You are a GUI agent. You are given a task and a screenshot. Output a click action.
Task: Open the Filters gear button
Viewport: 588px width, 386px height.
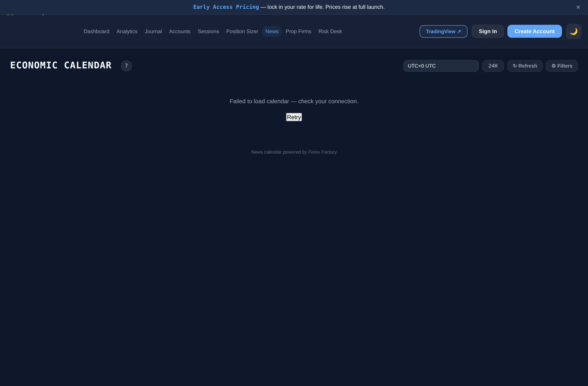[x=562, y=66]
